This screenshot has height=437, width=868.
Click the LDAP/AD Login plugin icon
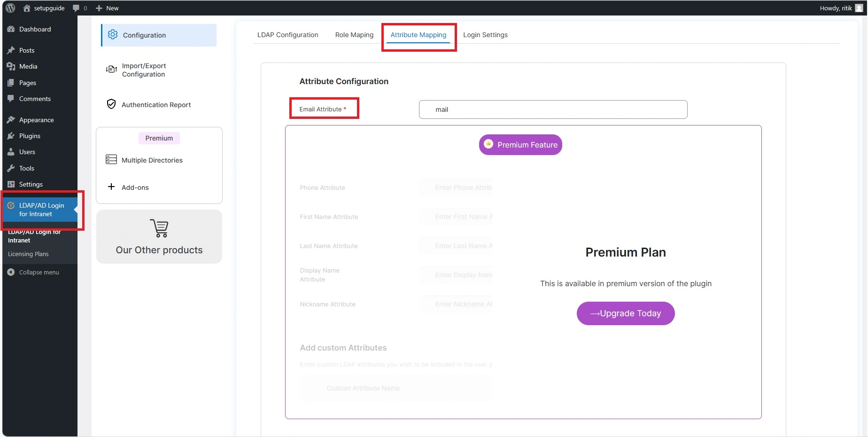(x=11, y=205)
